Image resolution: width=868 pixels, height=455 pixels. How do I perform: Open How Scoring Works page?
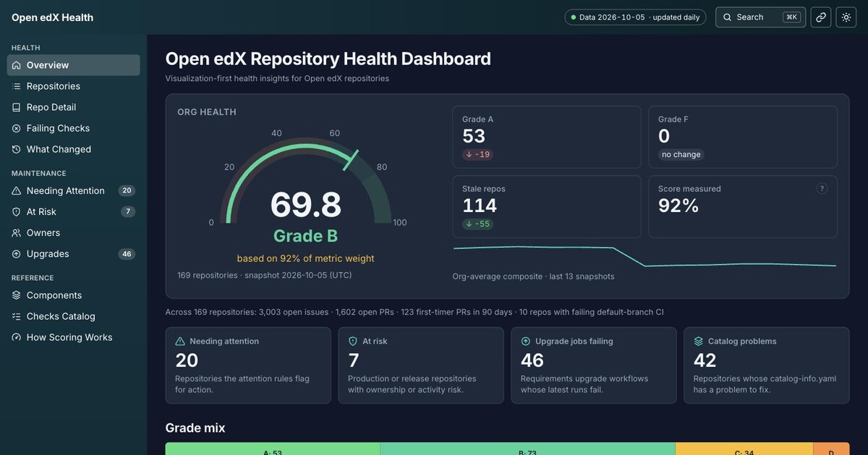pyautogui.click(x=74, y=337)
